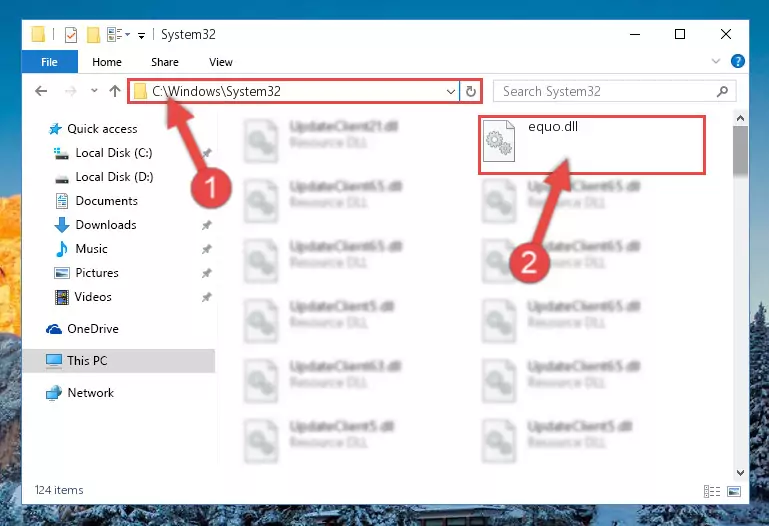Viewport: 769px width, 526px height.
Task: Click the New folder quick access icon
Action: [x=93, y=35]
